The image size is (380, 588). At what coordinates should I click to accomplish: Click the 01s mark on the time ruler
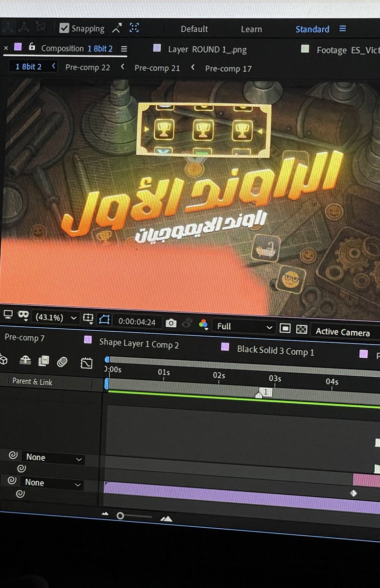point(164,373)
